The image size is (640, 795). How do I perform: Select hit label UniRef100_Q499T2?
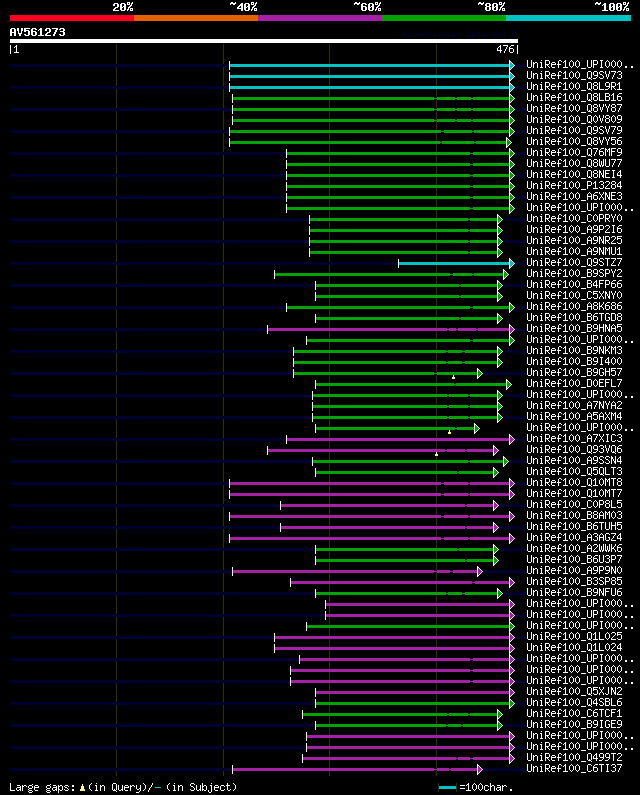click(x=574, y=757)
